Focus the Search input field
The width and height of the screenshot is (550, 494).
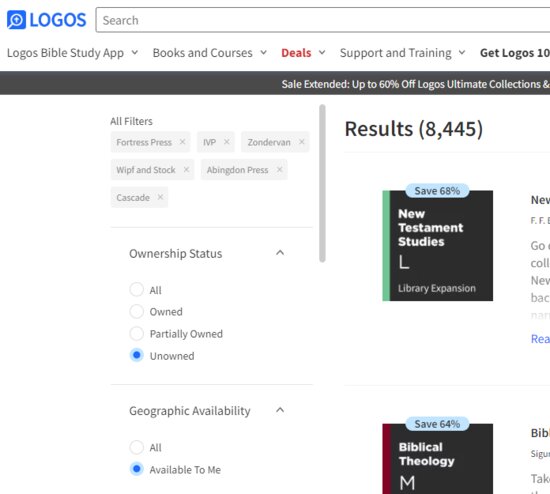(x=323, y=20)
